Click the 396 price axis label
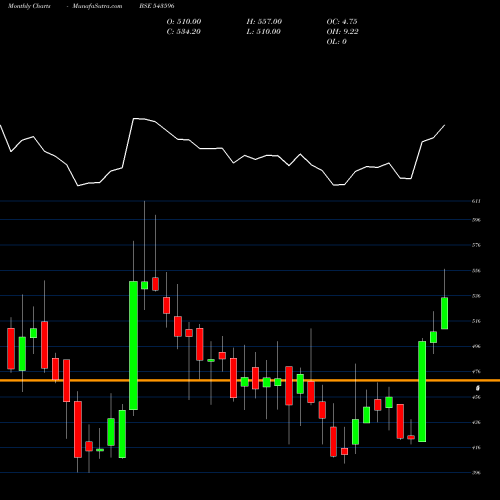Viewport: 500px width, 500px height. [x=476, y=473]
